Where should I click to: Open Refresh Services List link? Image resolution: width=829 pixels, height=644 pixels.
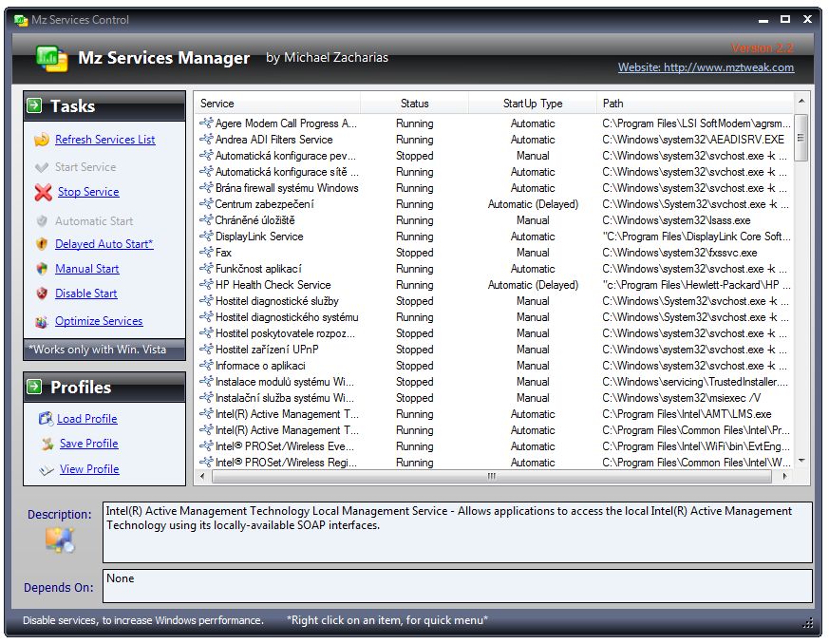coord(105,140)
